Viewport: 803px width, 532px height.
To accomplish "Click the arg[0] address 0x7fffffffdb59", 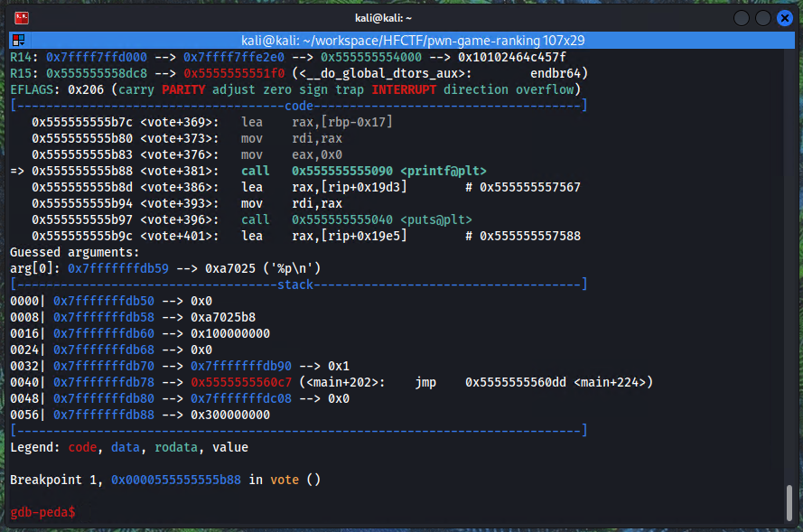I will tap(117, 269).
